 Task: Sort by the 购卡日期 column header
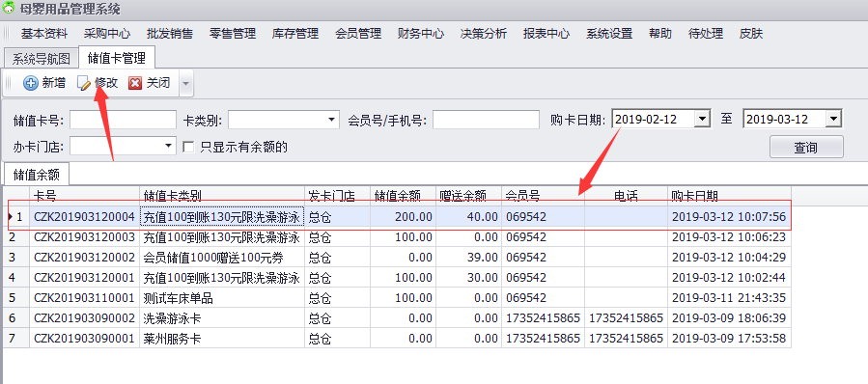pyautogui.click(x=729, y=195)
